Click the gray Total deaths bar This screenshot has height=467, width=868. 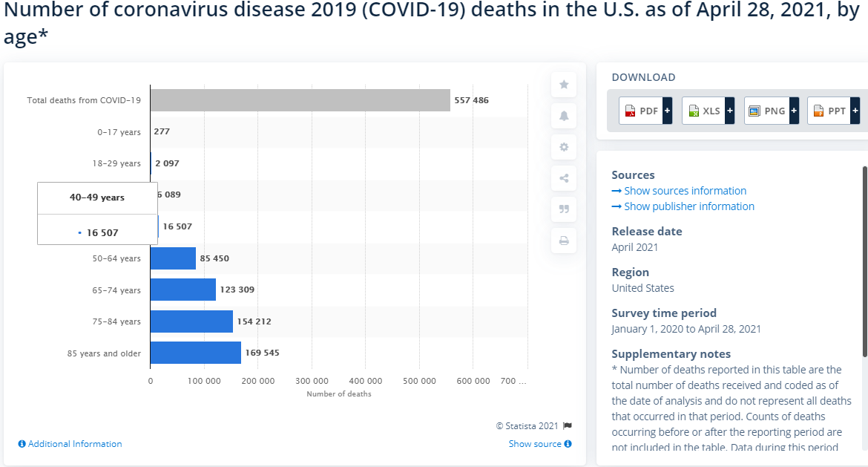point(300,100)
